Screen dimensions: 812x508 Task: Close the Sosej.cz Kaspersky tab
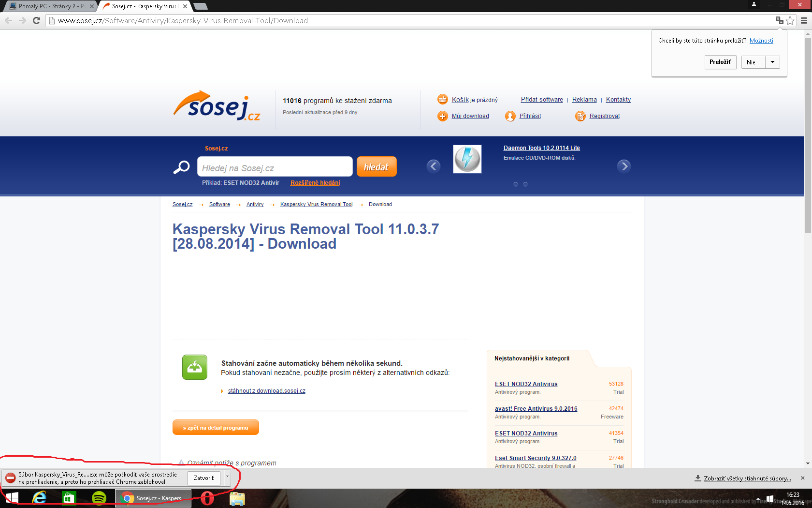pos(185,6)
